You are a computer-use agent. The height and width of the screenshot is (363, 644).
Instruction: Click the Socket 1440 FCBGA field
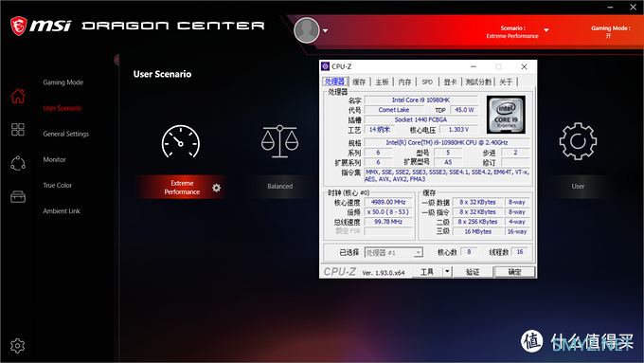click(421, 119)
